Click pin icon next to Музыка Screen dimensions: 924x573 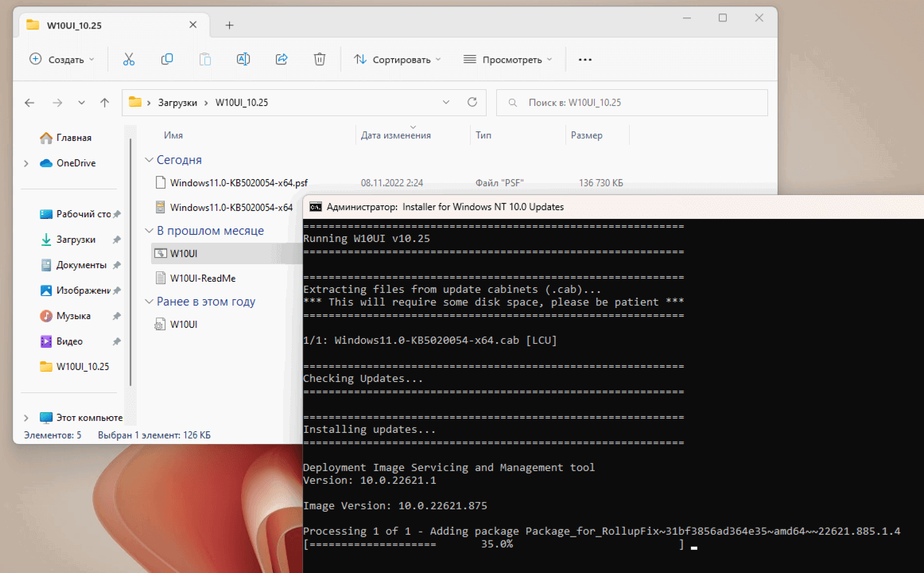click(117, 316)
